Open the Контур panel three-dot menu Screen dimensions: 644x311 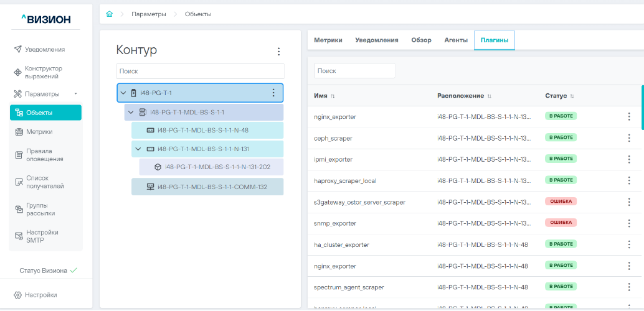(278, 52)
